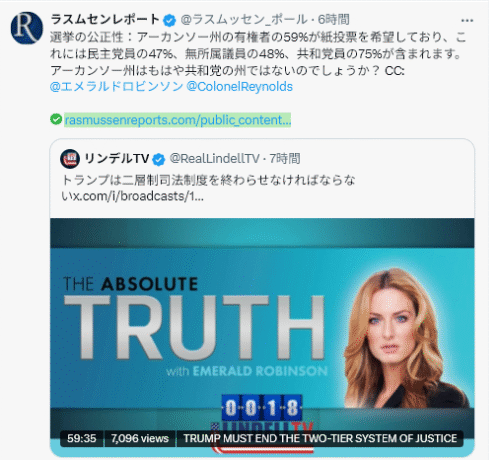
Task: Click the @ラスムッセン_ポール handle
Action: (x=244, y=20)
